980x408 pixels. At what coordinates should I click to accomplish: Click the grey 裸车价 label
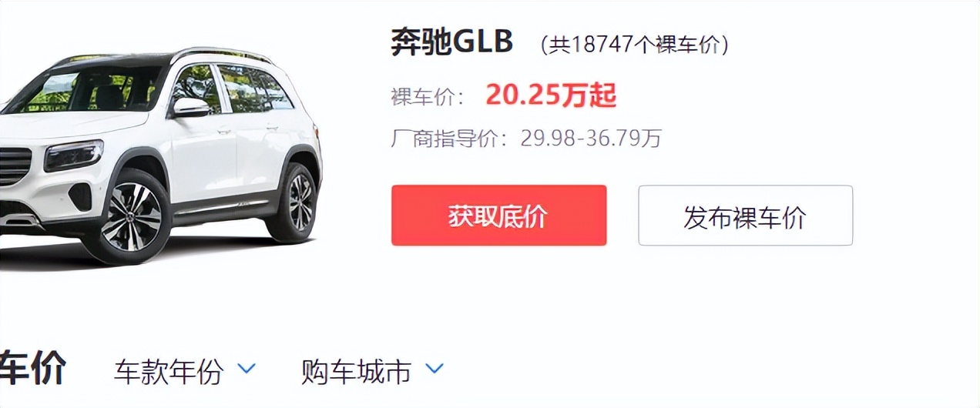tap(428, 97)
